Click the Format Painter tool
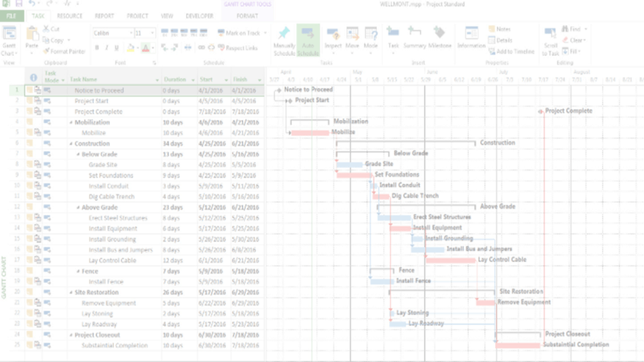Image resolution: width=644 pixels, height=362 pixels. click(64, 52)
